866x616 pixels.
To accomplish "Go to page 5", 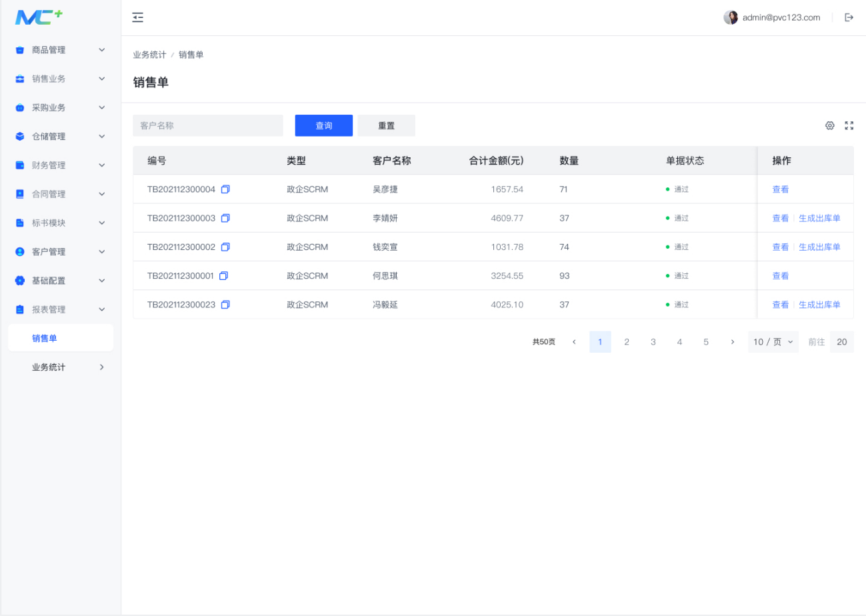I will click(x=705, y=342).
